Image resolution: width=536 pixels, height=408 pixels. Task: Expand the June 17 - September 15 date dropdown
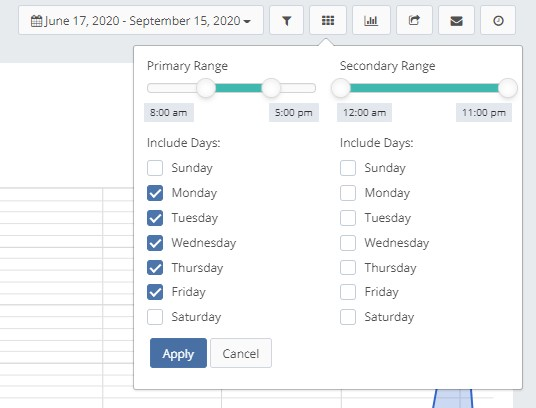coord(141,21)
